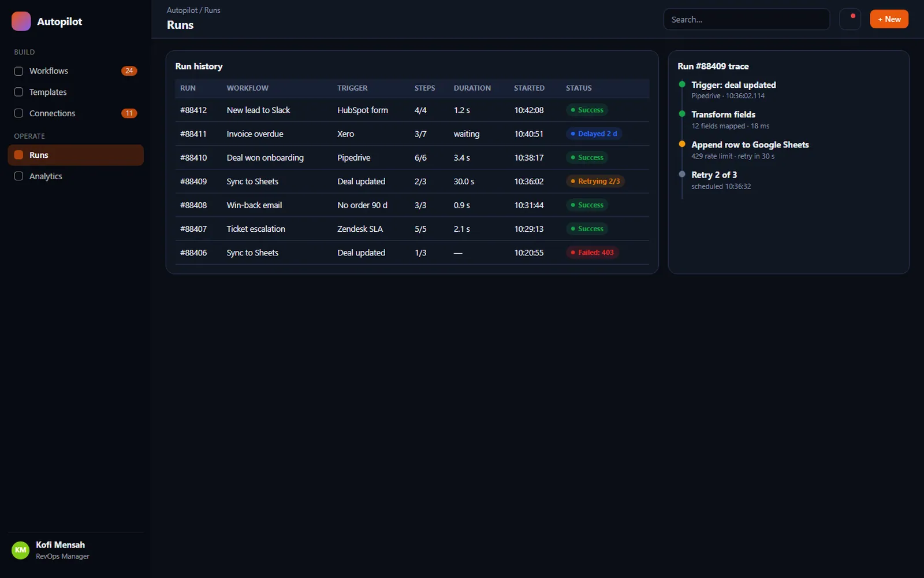Click the Append row to Google Sheets step
The height and width of the screenshot is (578, 924).
750,144
